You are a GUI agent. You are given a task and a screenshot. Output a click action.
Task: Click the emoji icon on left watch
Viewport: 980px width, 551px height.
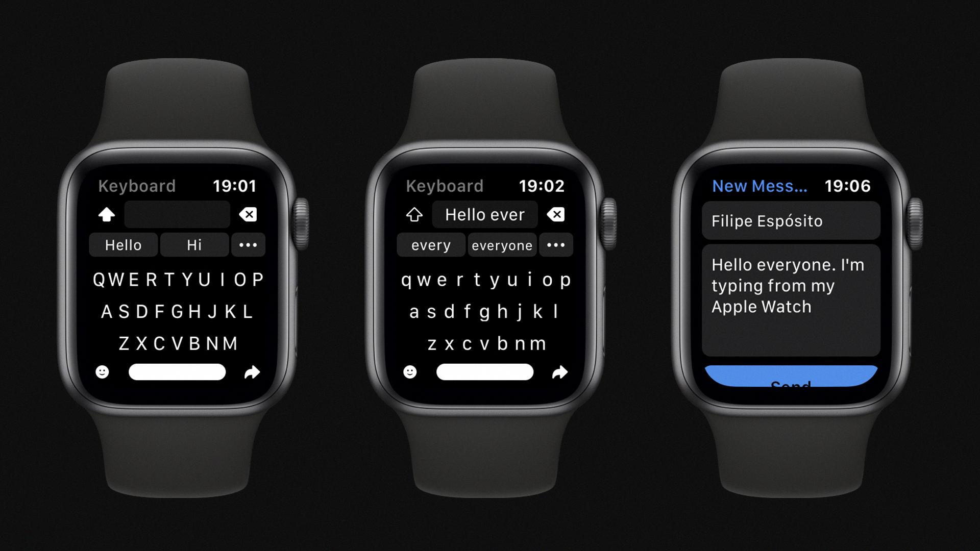pyautogui.click(x=103, y=372)
